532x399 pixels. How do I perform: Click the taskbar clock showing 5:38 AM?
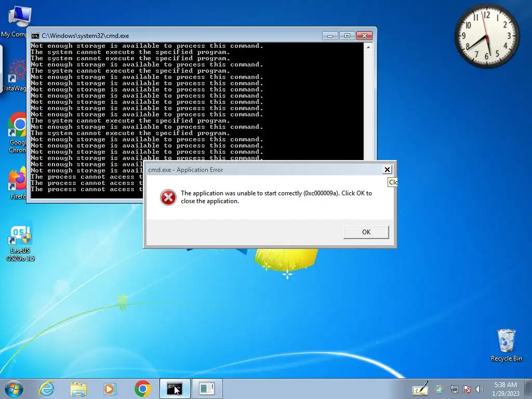506,389
